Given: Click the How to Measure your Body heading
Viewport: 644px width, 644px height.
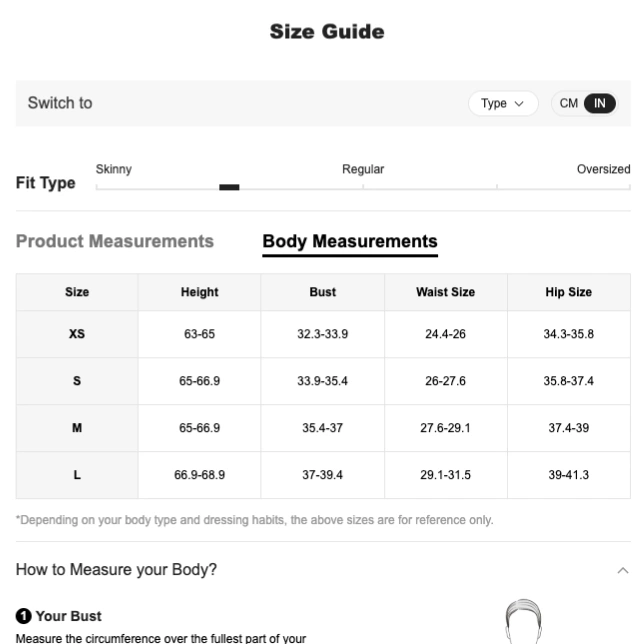Looking at the screenshot, I should click(x=116, y=570).
